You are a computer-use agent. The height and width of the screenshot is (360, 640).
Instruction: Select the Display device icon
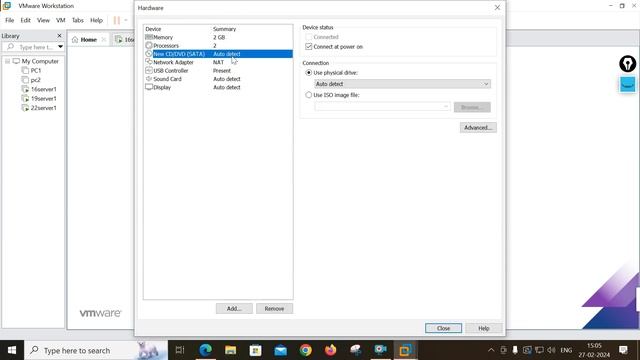149,87
